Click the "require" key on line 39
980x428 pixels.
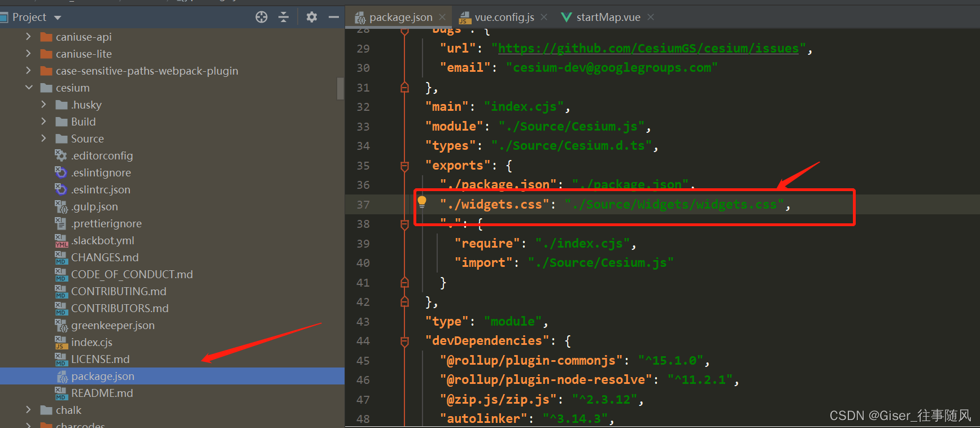[487, 244]
